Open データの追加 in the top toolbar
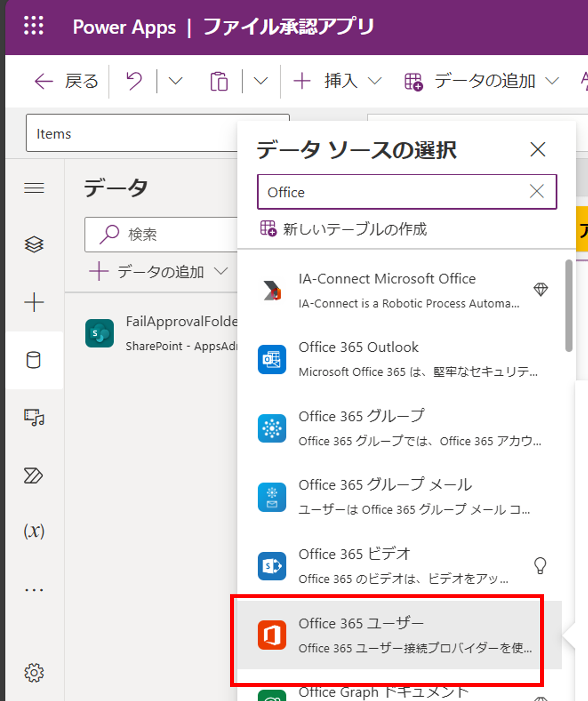The image size is (588, 701). [x=481, y=81]
